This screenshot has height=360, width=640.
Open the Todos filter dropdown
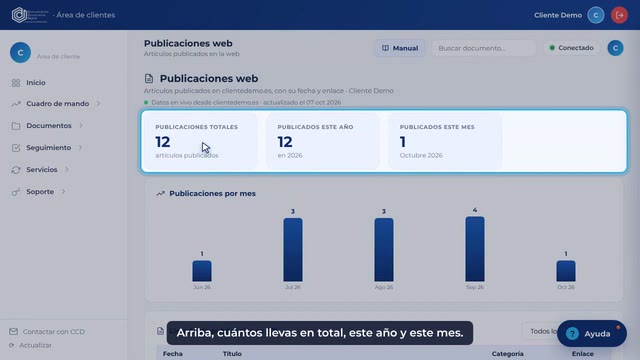[x=541, y=331]
